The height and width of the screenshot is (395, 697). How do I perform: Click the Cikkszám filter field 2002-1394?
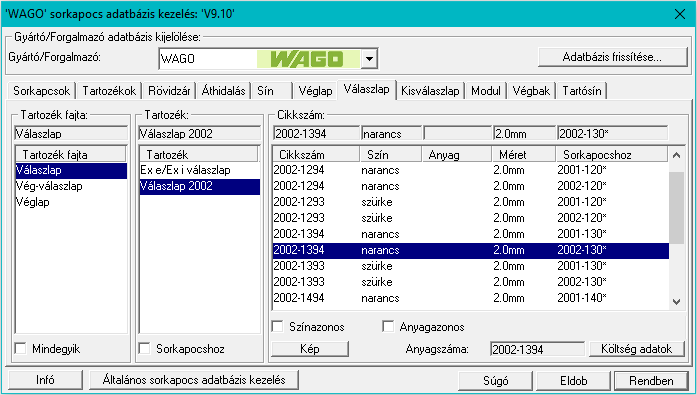[x=316, y=134]
